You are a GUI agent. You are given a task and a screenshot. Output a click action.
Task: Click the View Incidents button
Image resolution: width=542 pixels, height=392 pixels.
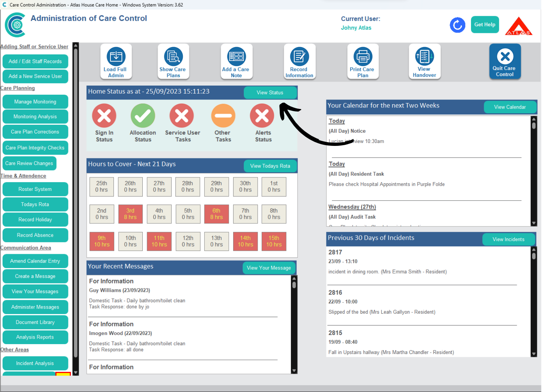tap(508, 240)
